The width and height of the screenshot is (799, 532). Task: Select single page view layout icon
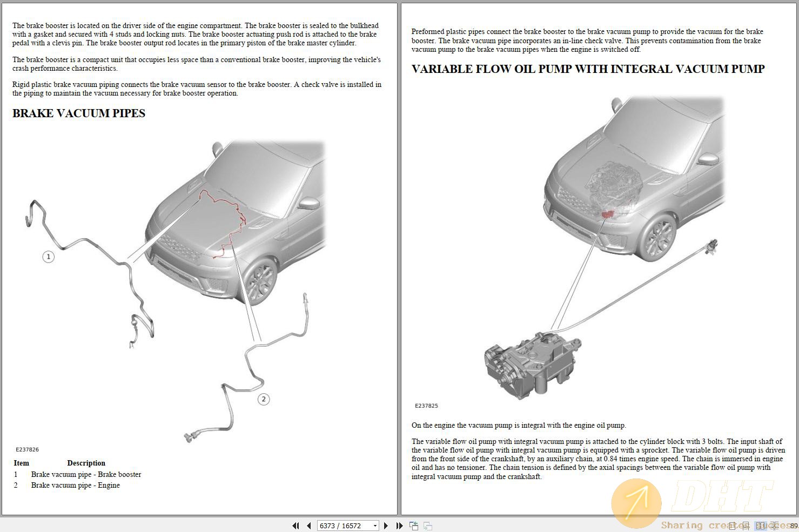point(732,526)
